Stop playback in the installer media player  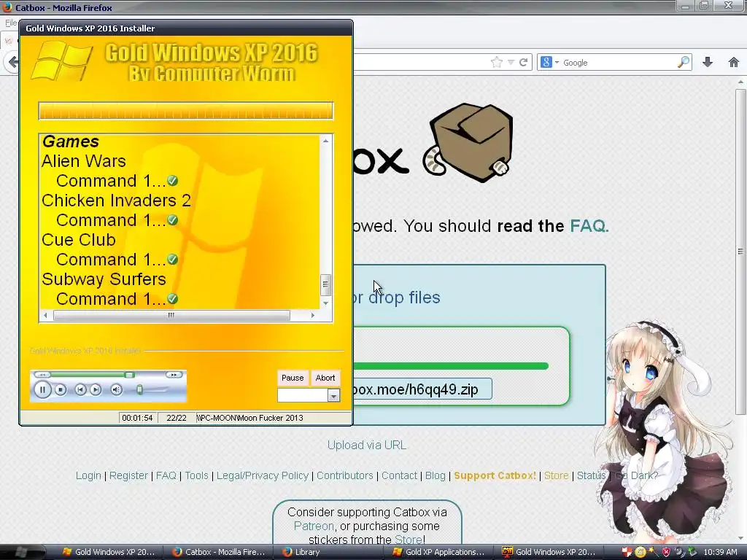(61, 390)
